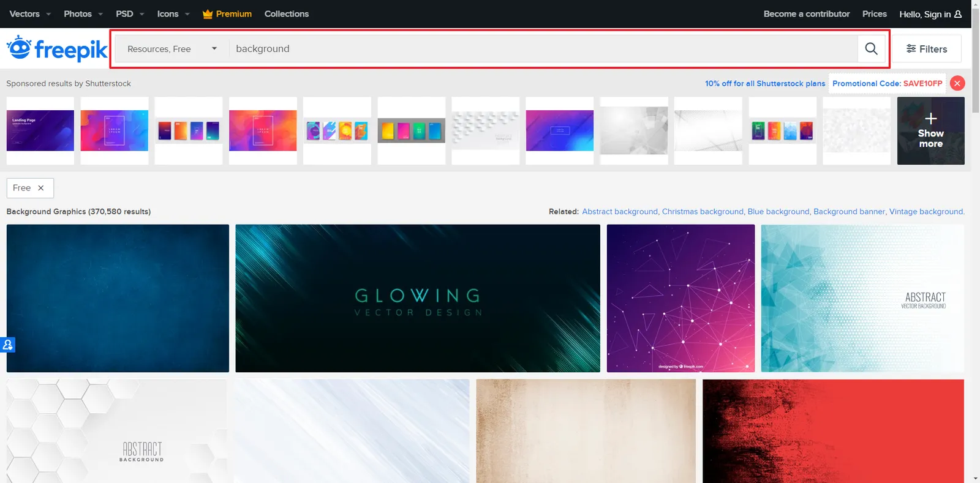Click the magnifying glass search icon

click(871, 48)
